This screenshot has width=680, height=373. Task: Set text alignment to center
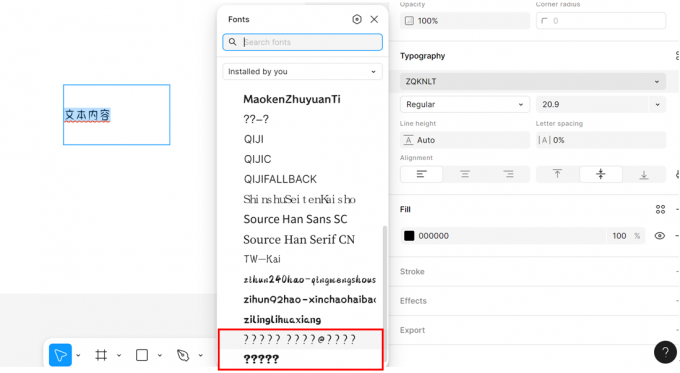465,174
